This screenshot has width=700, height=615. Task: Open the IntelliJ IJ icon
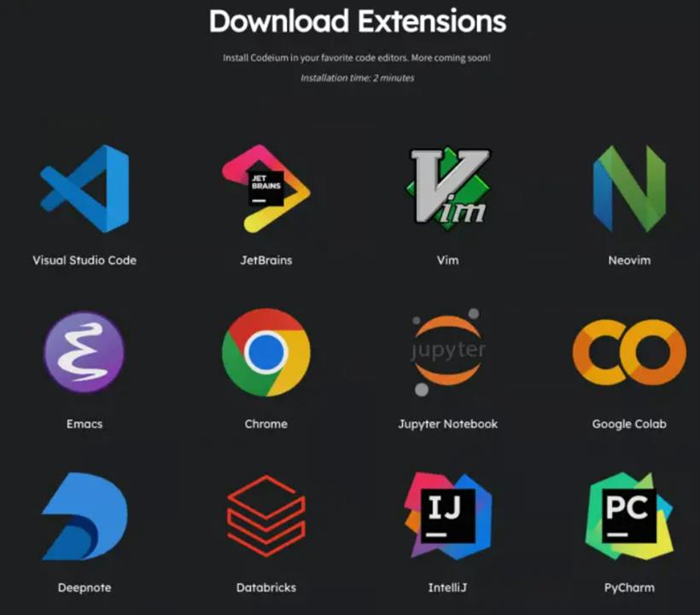448,516
